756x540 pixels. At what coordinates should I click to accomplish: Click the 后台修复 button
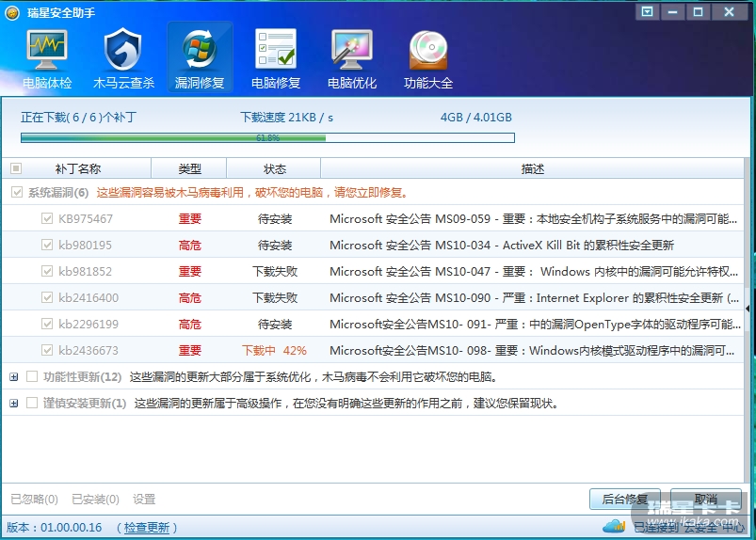tap(625, 499)
